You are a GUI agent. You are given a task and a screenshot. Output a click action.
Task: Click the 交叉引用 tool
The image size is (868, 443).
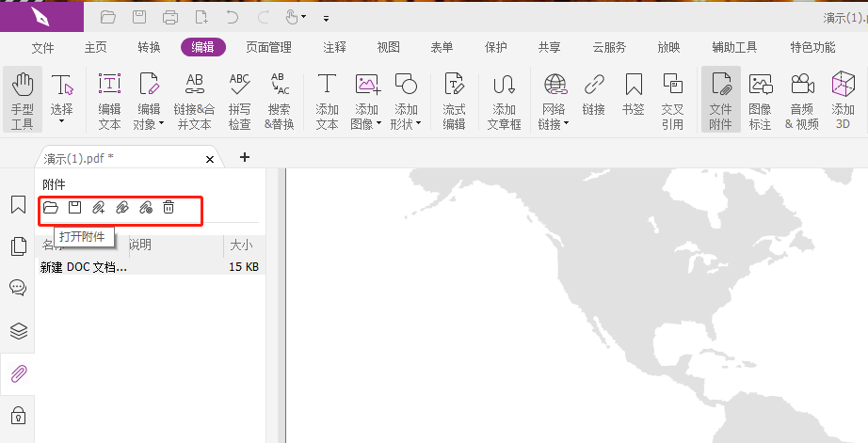coord(672,101)
